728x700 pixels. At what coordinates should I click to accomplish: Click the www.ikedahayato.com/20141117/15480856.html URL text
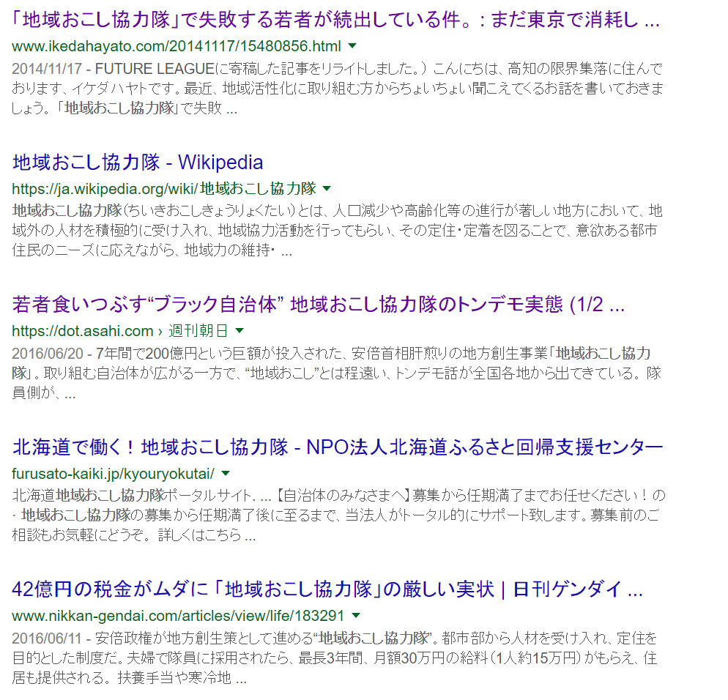pyautogui.click(x=177, y=46)
